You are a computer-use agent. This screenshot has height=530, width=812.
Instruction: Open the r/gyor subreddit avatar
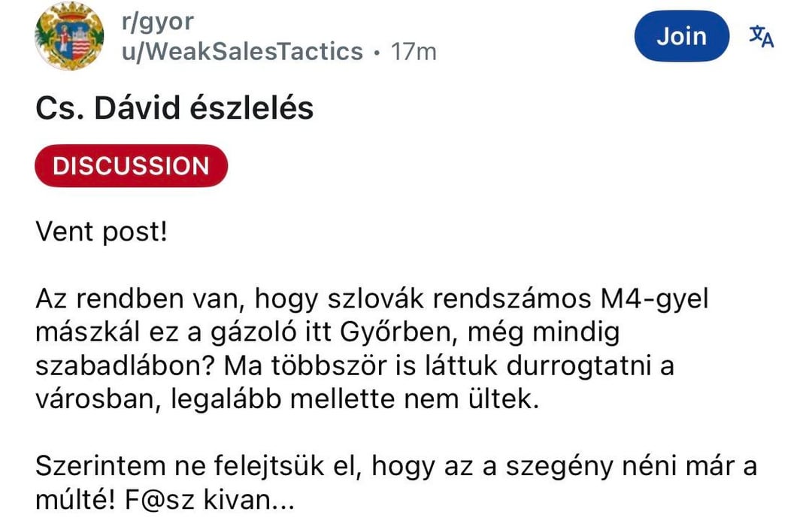69,37
